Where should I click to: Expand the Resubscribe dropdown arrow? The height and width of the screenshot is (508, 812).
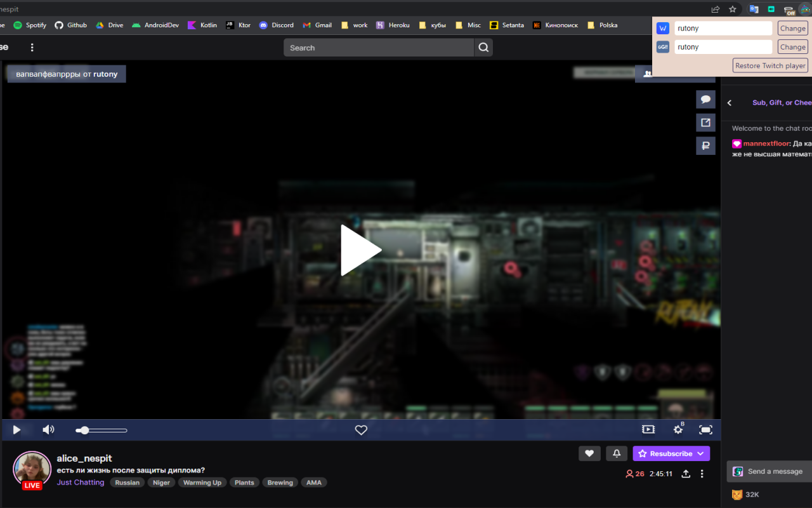click(698, 453)
